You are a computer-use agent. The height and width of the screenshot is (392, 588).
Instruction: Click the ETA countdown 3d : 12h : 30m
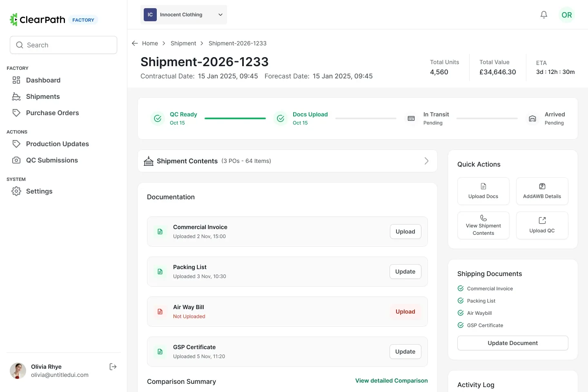coord(555,72)
